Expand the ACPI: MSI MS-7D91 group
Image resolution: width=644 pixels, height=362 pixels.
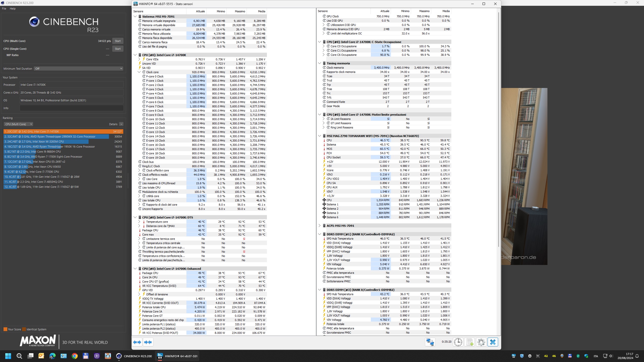pos(319,226)
